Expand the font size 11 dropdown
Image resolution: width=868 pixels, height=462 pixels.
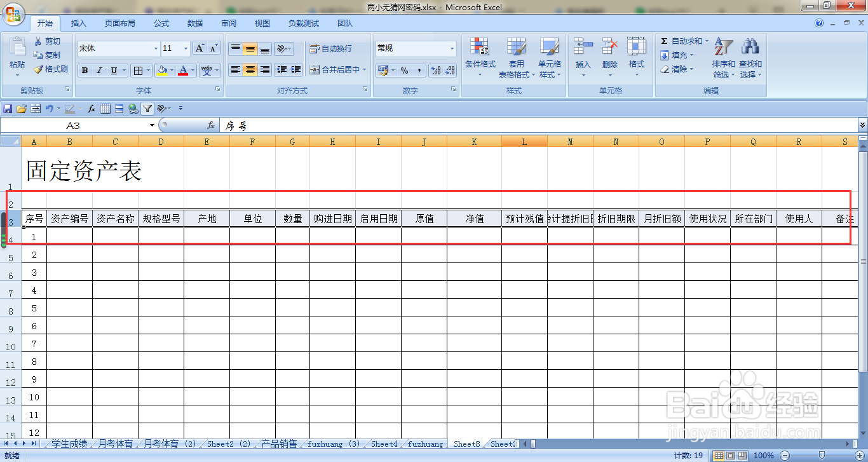click(186, 49)
